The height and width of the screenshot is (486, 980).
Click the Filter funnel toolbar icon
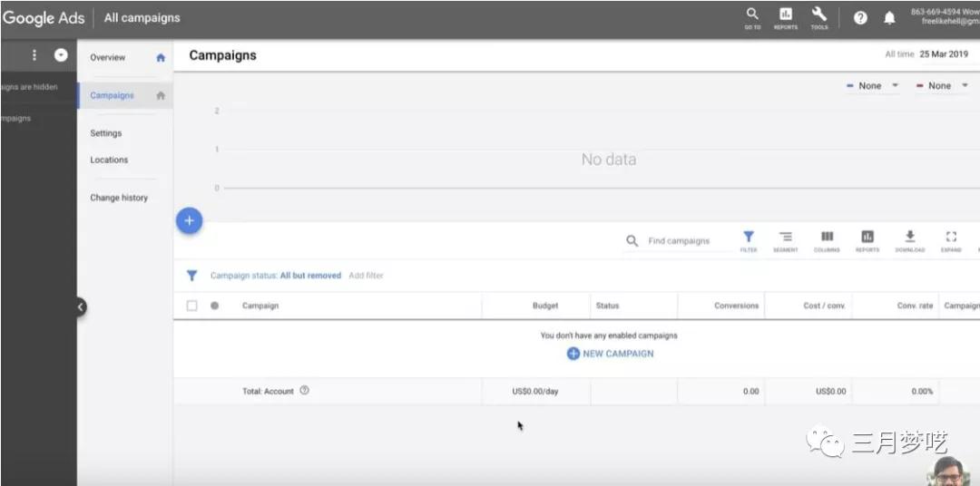coord(749,240)
